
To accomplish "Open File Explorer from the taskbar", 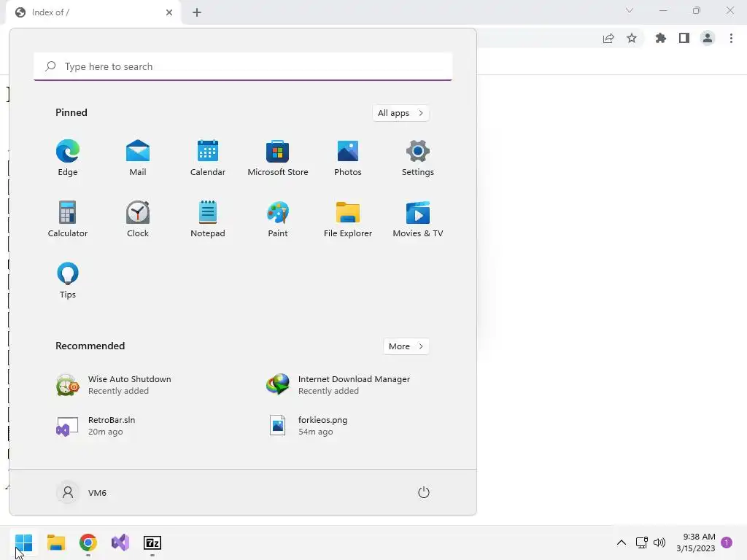I will pos(55,542).
